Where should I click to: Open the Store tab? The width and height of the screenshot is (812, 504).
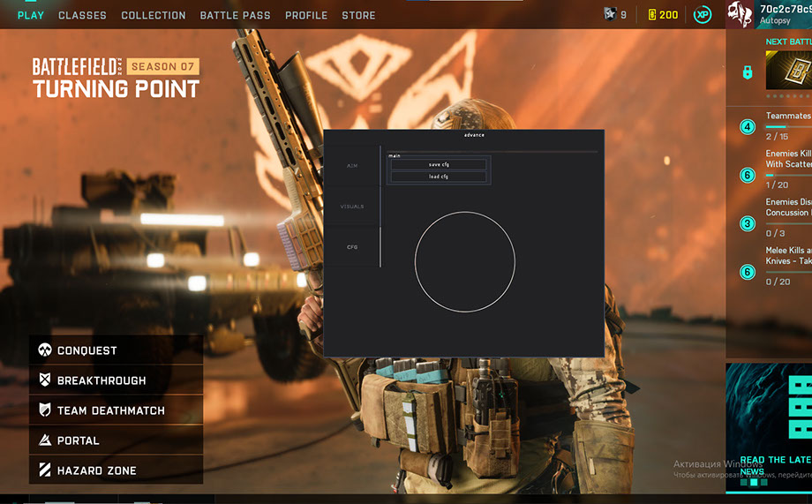pyautogui.click(x=358, y=15)
